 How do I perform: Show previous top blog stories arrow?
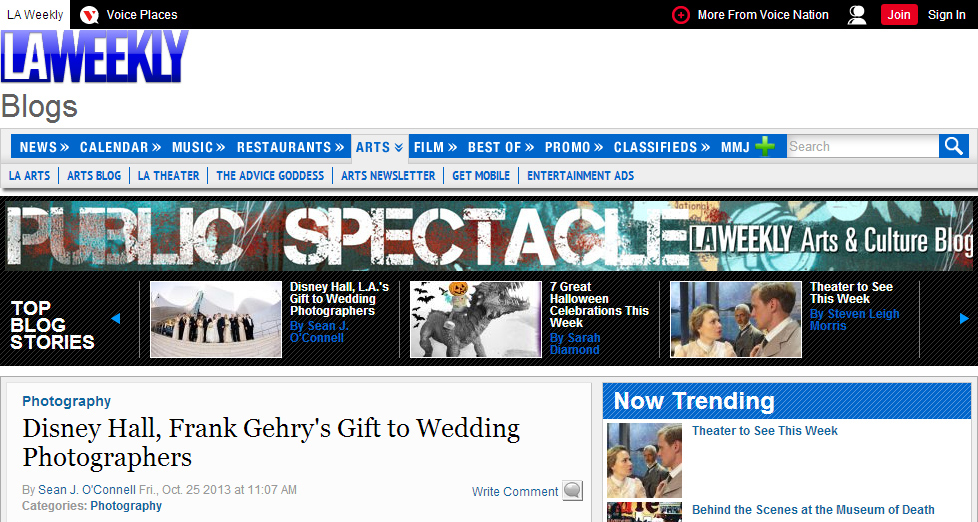pyautogui.click(x=115, y=319)
